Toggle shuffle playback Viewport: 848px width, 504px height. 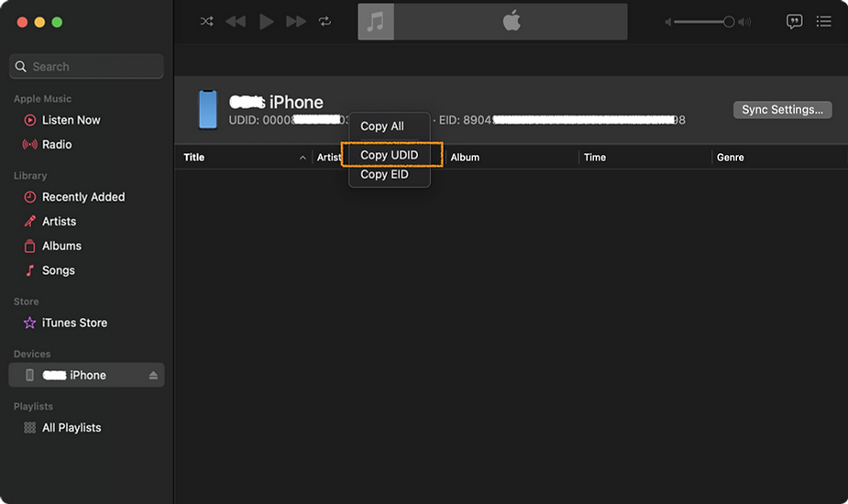pyautogui.click(x=206, y=22)
